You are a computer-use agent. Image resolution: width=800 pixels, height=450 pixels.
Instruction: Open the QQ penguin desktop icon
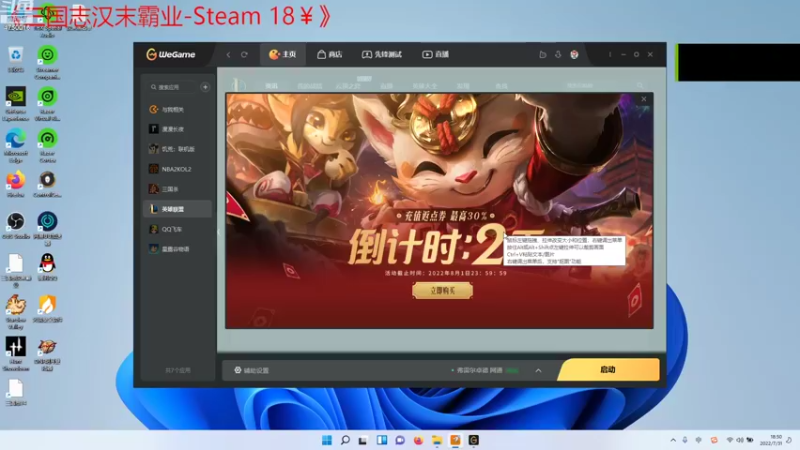[47, 267]
